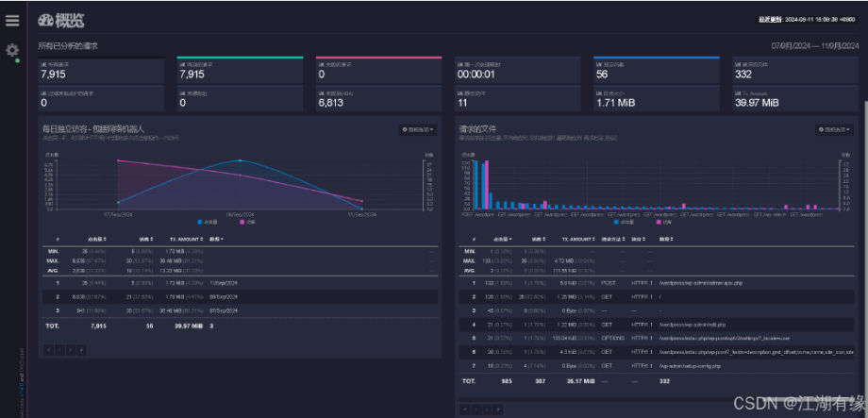868x418 pixels.
Task: Open the panel options dropdown for daily visitors
Action: point(418,130)
